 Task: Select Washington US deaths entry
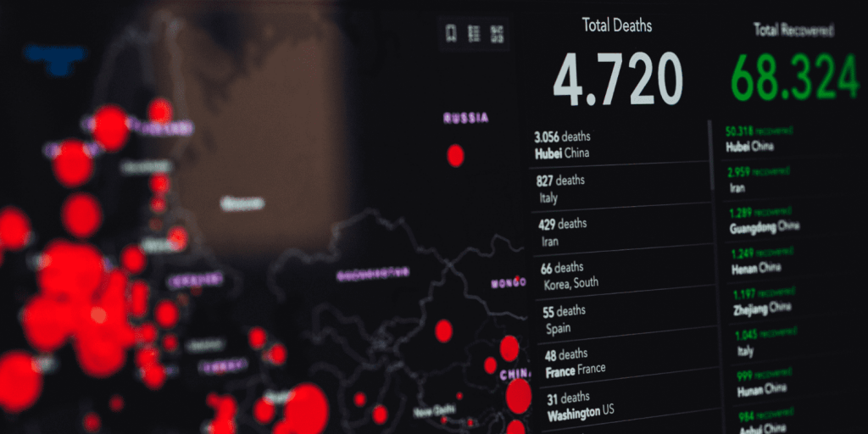coord(580,404)
